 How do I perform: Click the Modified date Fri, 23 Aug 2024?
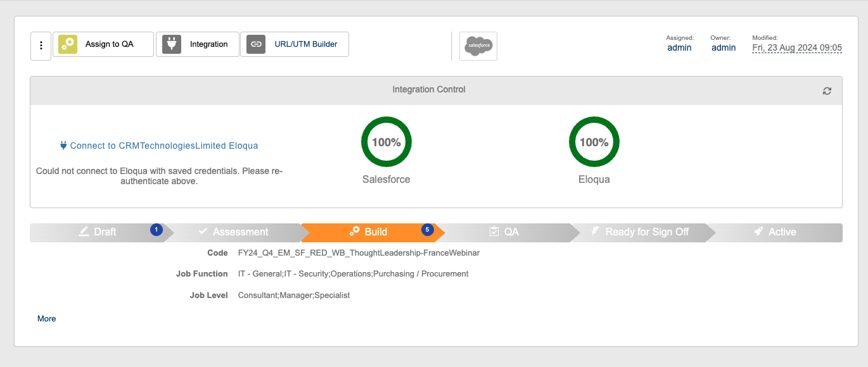pyautogui.click(x=797, y=47)
